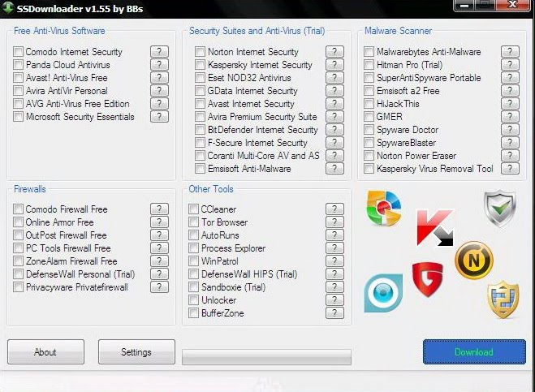Click the download progress bar

pos(266,357)
